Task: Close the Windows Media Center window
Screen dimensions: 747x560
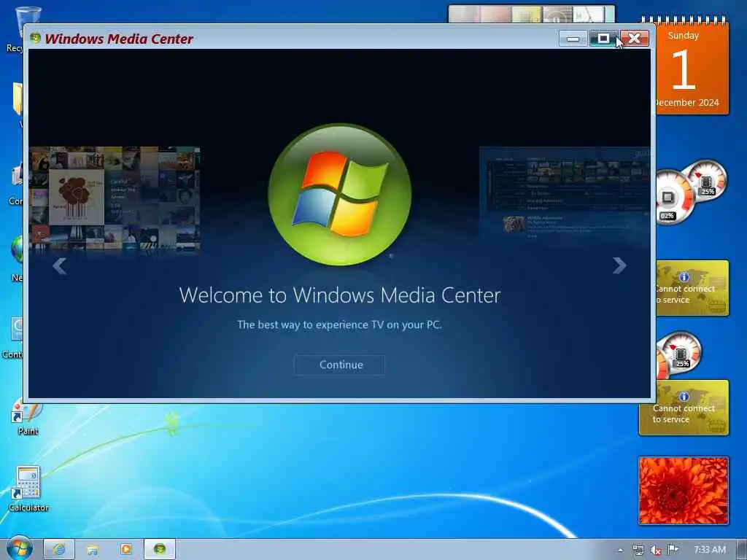Action: (634, 39)
